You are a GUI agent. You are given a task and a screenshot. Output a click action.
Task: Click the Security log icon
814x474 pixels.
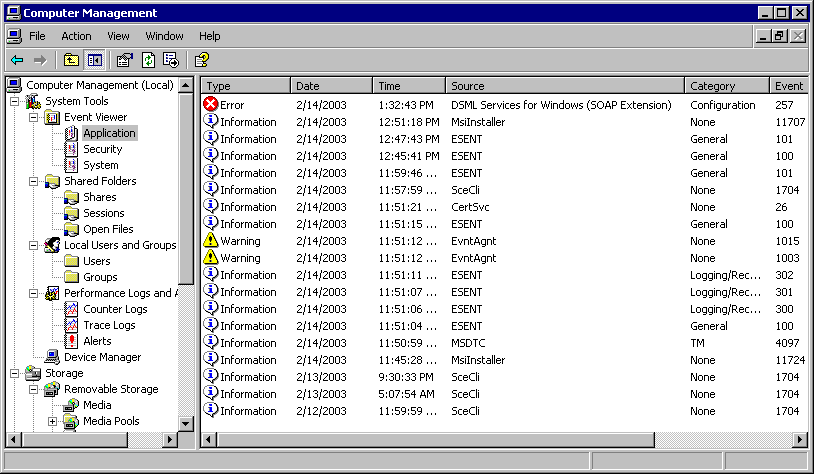click(71, 150)
